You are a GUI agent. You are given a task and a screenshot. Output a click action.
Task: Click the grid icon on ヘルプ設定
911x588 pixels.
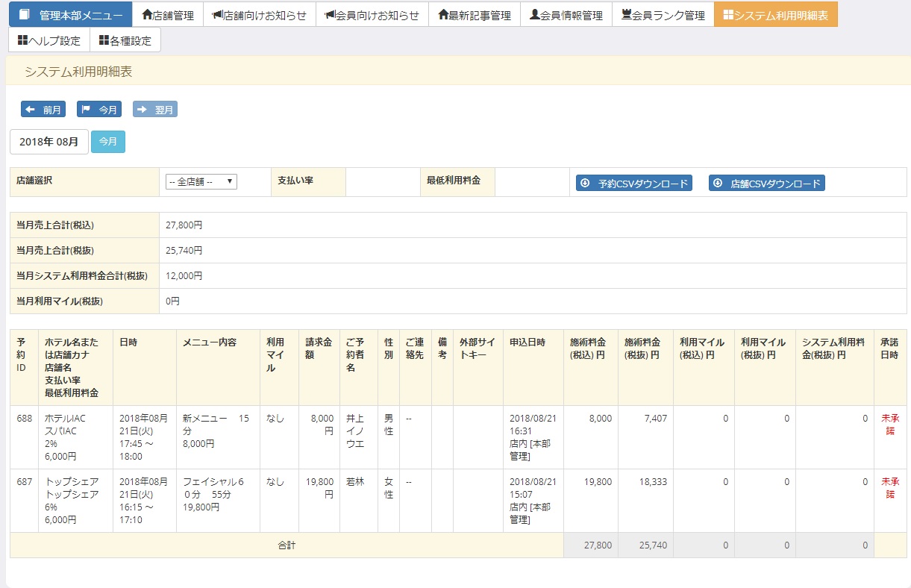pyautogui.click(x=22, y=40)
